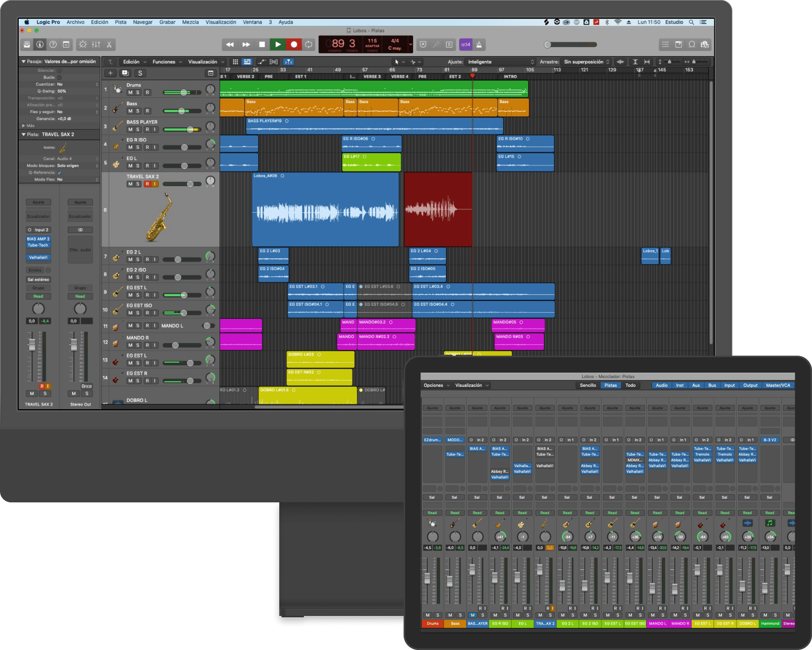The height and width of the screenshot is (650, 812).
Task: Click the duplicate track icon
Action: point(125,73)
